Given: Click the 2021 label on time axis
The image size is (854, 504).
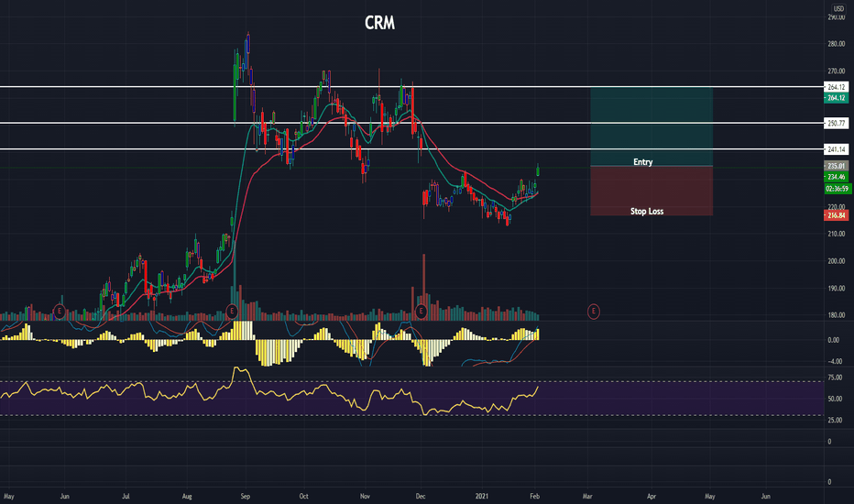Looking at the screenshot, I should 481,497.
